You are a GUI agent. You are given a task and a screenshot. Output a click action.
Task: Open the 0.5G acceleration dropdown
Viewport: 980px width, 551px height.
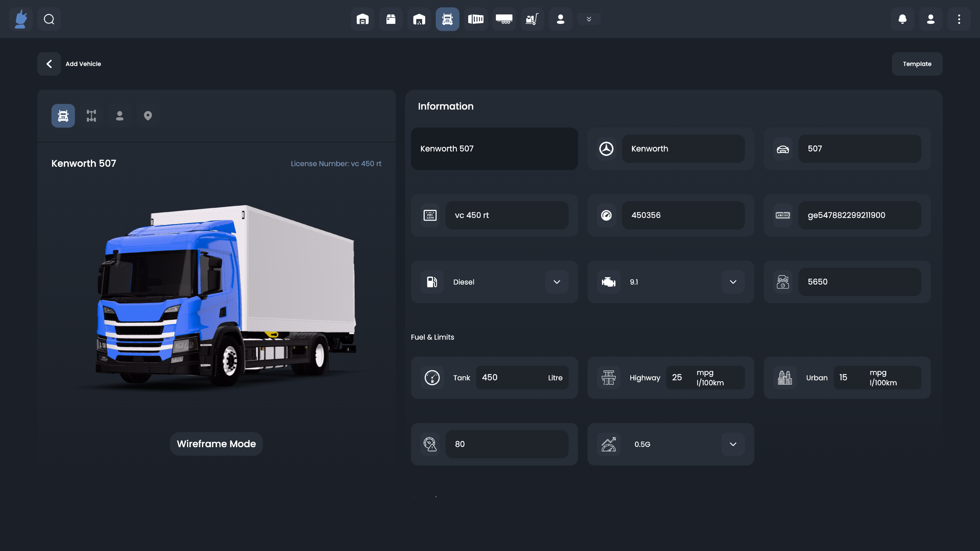coord(733,444)
